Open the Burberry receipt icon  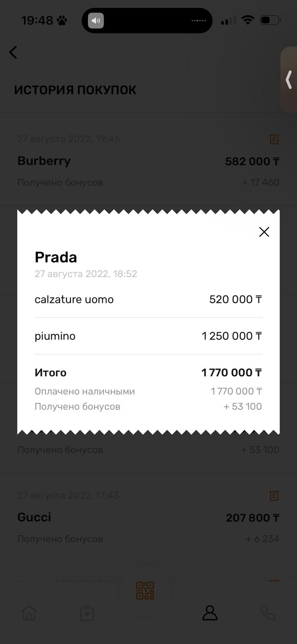pos(274,139)
